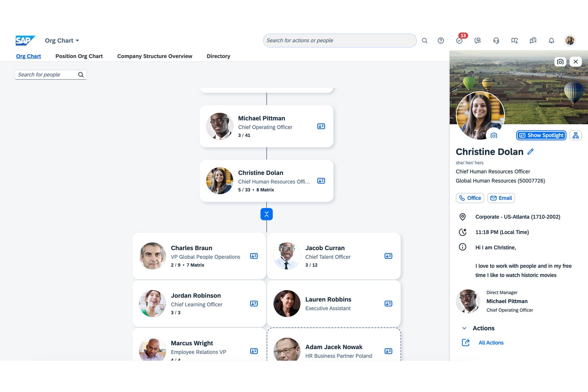The height and width of the screenshot is (392, 588).
Task: Select Jacob Curran's name in org chart
Action: click(325, 248)
